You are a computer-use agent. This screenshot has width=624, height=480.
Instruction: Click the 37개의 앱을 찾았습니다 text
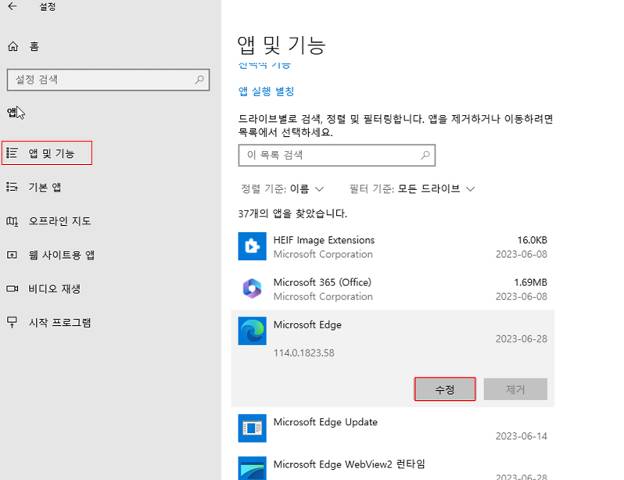click(292, 214)
